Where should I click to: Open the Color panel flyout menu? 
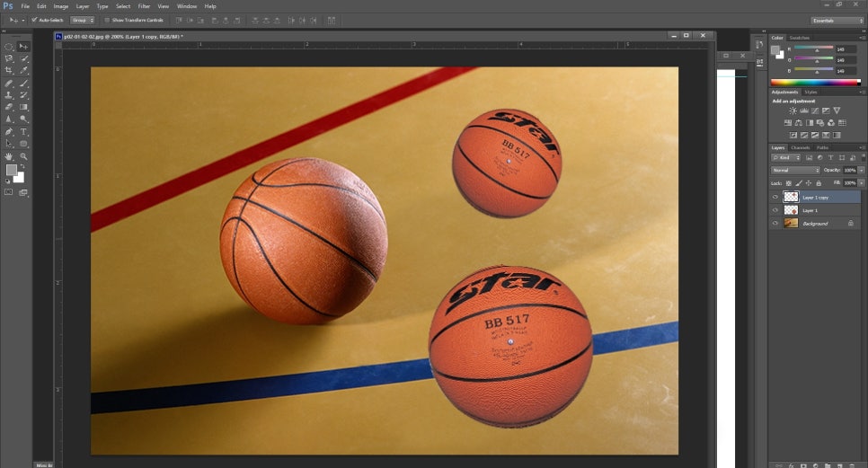(862, 38)
